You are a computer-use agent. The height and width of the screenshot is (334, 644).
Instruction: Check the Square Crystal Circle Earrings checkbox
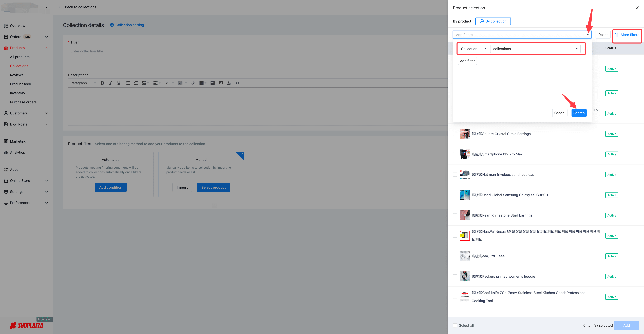click(455, 134)
